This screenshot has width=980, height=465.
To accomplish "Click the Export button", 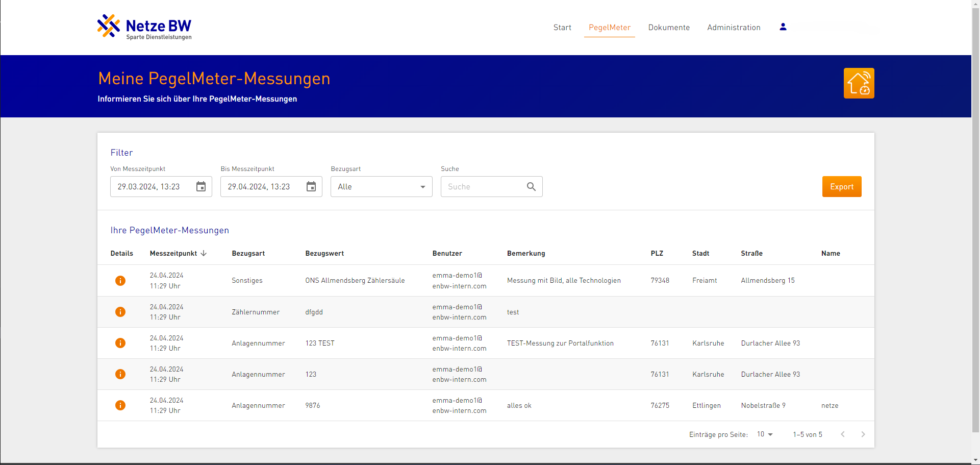I will click(x=841, y=187).
